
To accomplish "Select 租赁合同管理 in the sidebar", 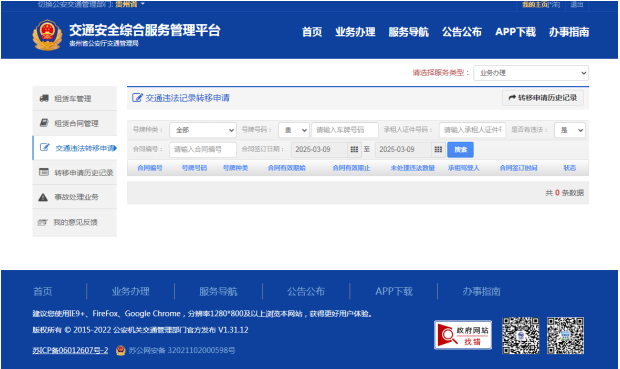I will [x=75, y=123].
